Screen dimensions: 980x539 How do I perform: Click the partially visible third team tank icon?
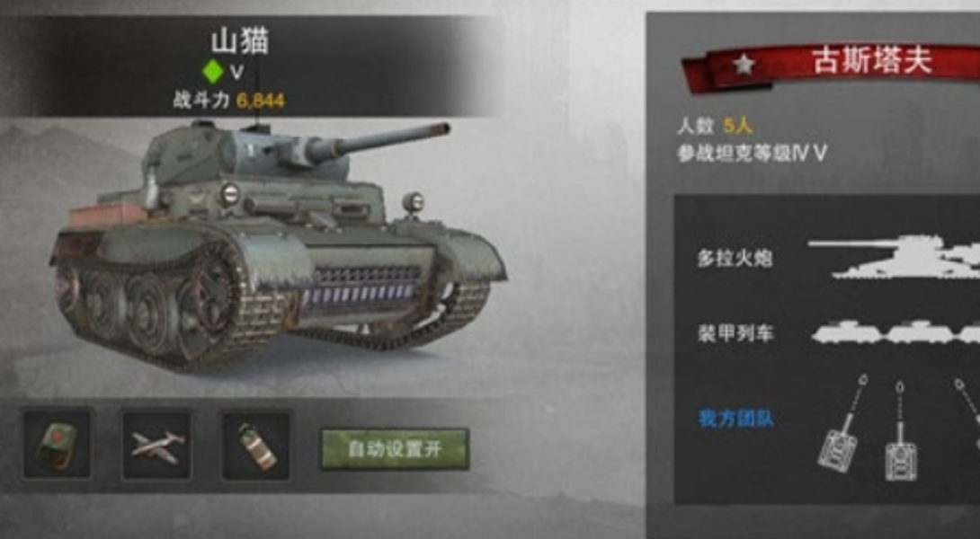pyautogui.click(x=967, y=412)
